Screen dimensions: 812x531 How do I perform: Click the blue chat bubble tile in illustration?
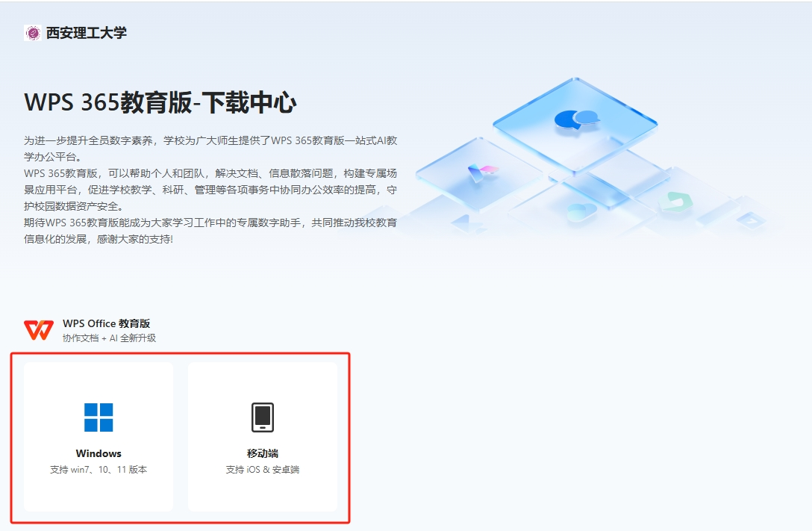point(576,119)
